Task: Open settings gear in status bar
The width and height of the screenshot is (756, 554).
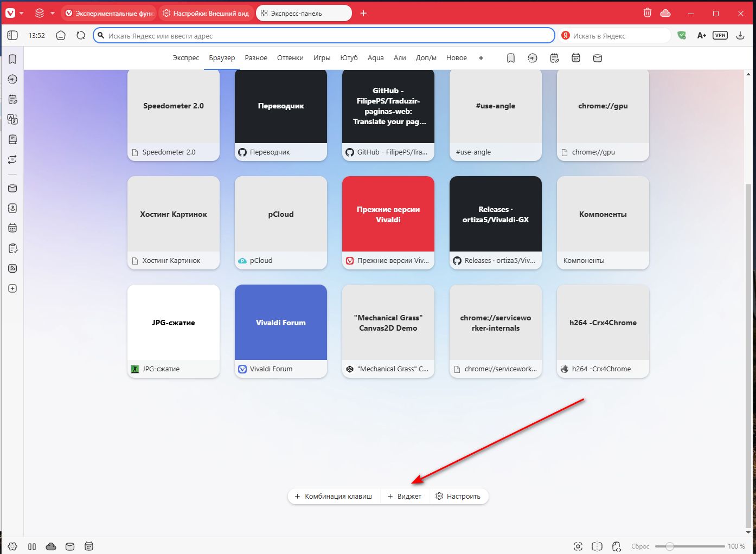Action: click(x=12, y=546)
